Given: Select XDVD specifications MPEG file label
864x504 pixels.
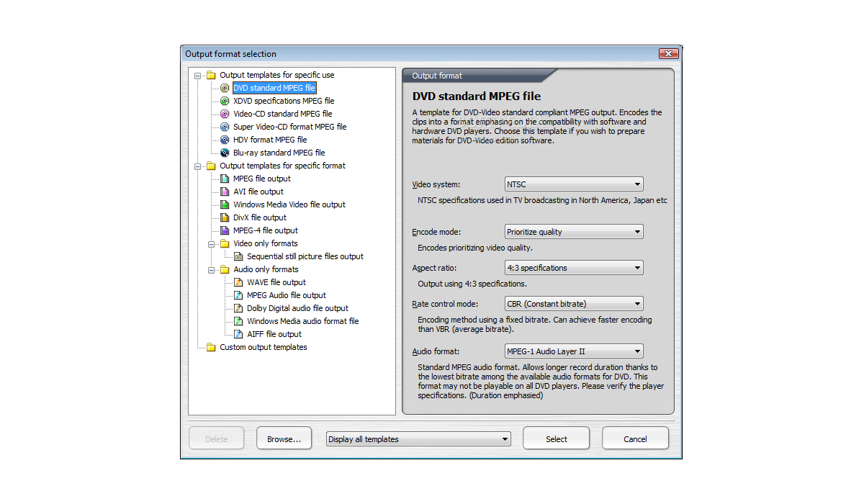Looking at the screenshot, I should 284,101.
